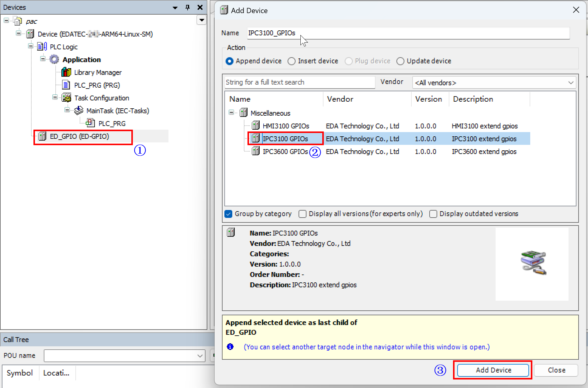The width and height of the screenshot is (588, 388).
Task: Collapse the Miscellaneous category
Action: coord(231,113)
